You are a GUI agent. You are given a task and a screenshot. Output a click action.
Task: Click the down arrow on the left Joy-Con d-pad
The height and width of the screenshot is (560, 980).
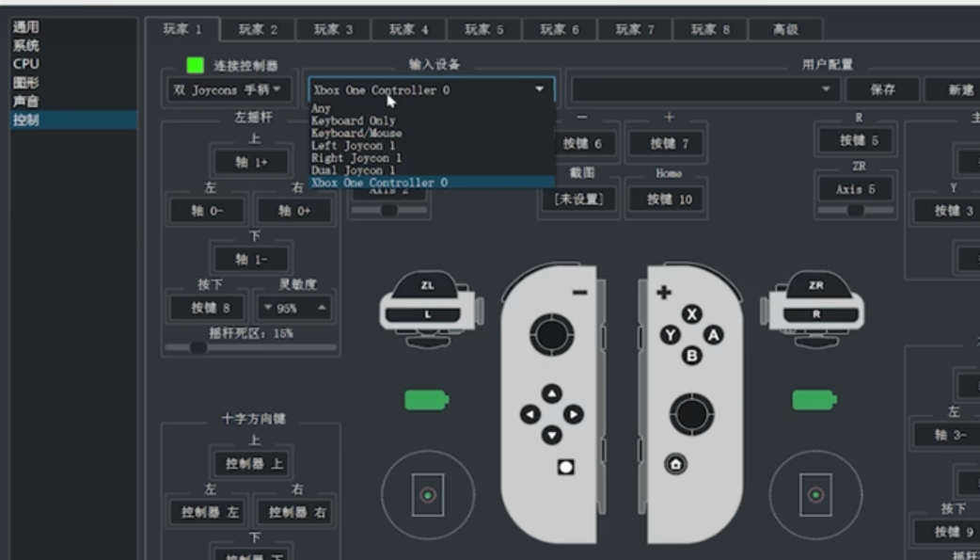pos(551,437)
